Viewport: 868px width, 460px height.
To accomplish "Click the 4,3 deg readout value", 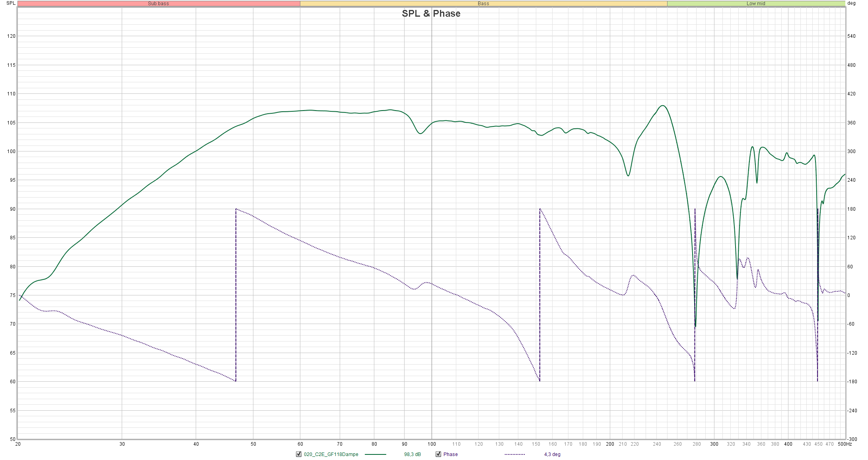I will (552, 454).
